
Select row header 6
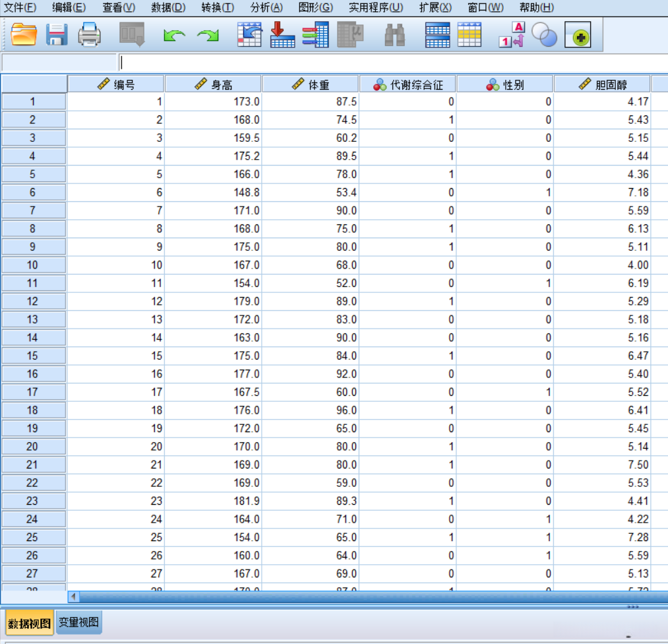[x=34, y=192]
